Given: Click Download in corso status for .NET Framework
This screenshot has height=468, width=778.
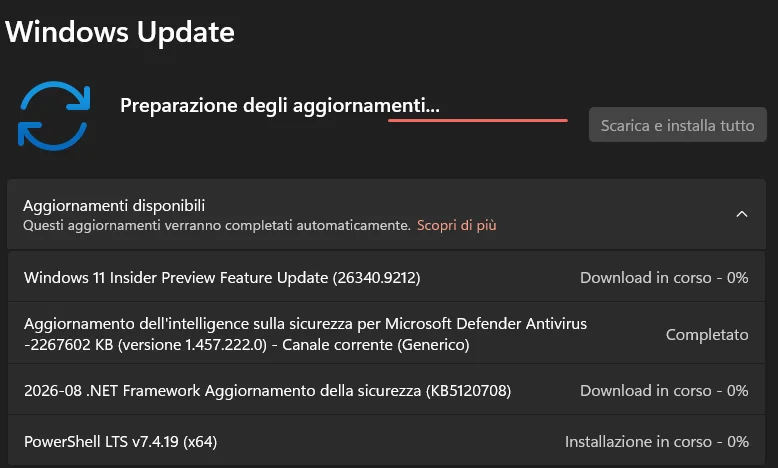Looking at the screenshot, I should tap(664, 391).
